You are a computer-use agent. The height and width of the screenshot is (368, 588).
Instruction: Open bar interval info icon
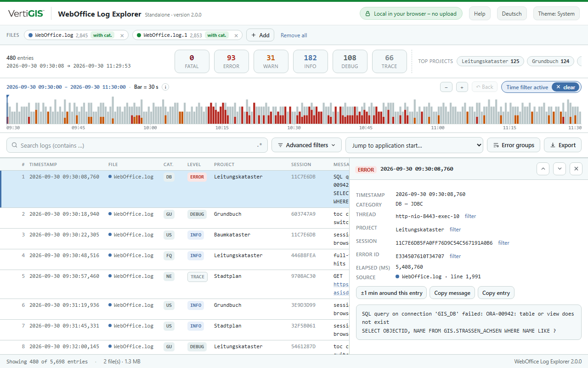165,87
